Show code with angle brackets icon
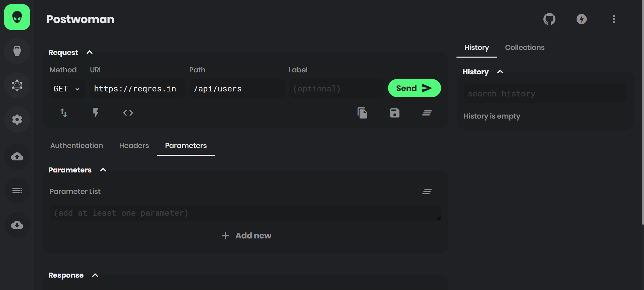 coord(128,113)
